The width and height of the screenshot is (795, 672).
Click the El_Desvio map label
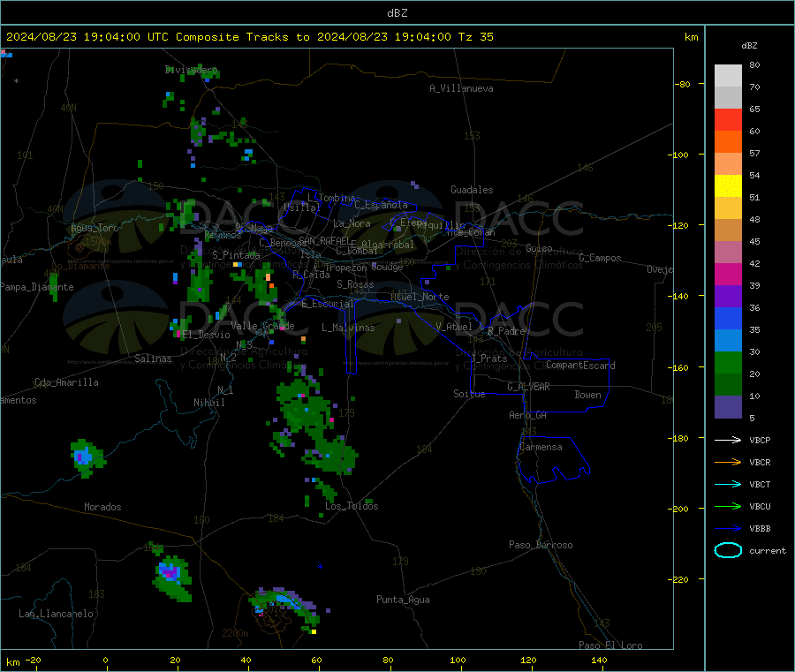(x=207, y=335)
